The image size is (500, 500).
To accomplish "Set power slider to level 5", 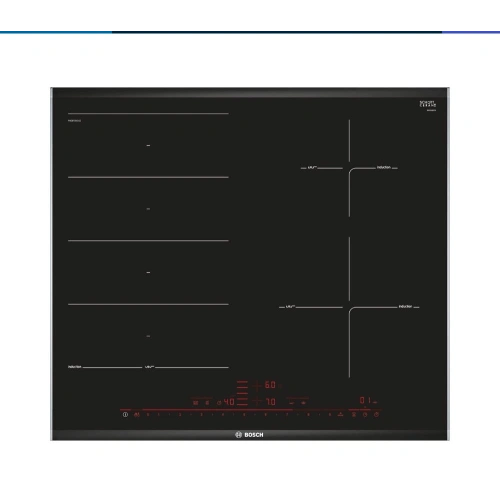I will coord(244,415).
